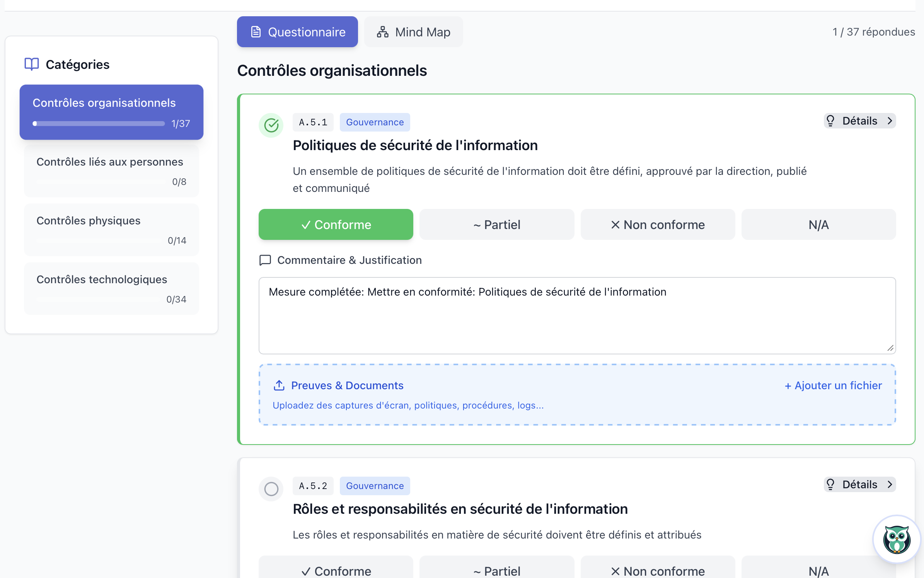Select Contrôles liés aux personnes category

[111, 171]
